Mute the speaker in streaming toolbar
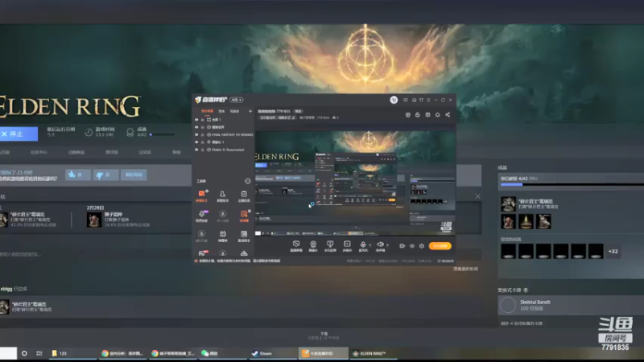644x362 pixels. (x=380, y=245)
